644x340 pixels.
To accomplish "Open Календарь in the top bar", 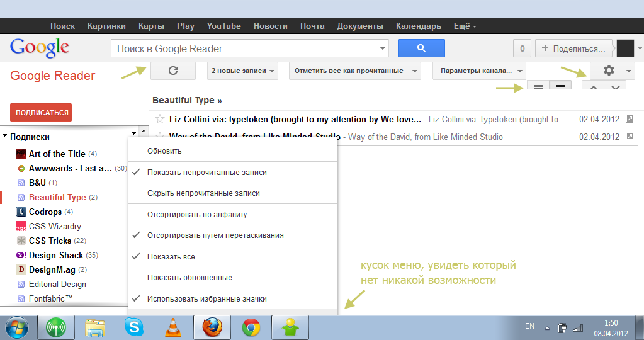I will tap(418, 26).
